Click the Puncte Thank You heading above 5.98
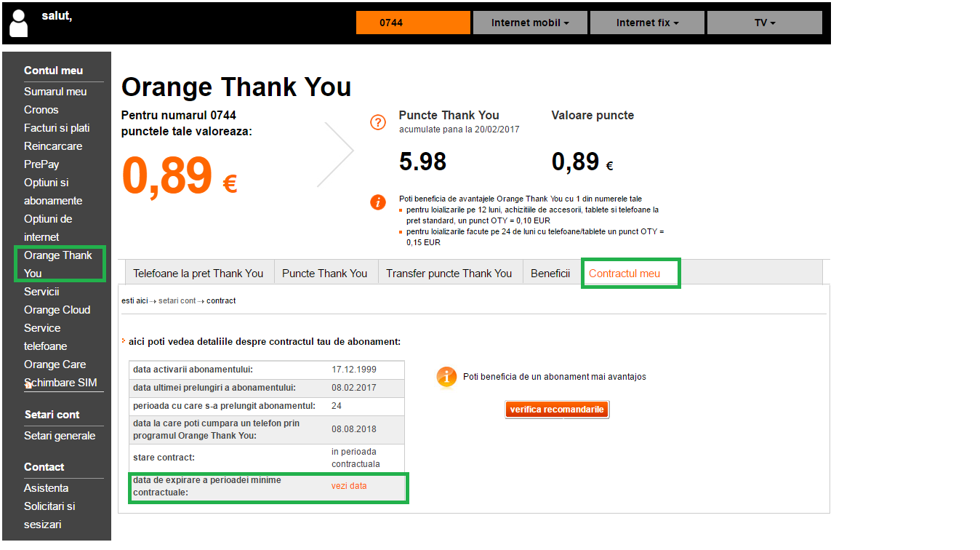 click(449, 115)
